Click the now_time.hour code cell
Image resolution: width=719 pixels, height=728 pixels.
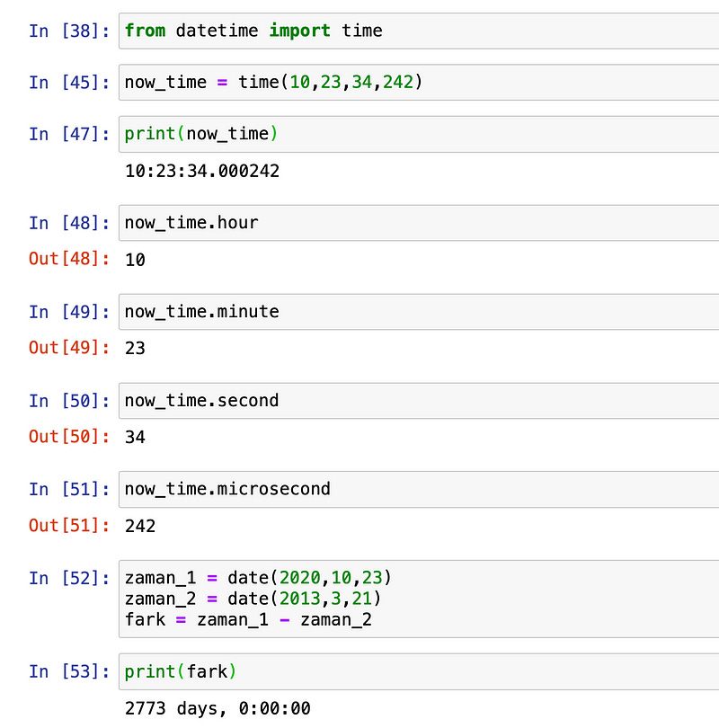(x=419, y=223)
